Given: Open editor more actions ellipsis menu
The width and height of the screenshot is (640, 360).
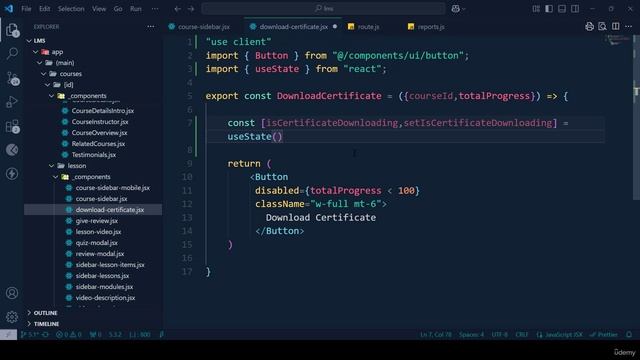Looking at the screenshot, I should pyautogui.click(x=629, y=27).
